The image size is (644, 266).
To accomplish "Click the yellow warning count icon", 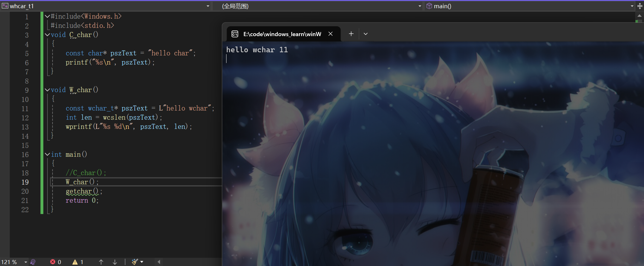I will [x=75, y=262].
